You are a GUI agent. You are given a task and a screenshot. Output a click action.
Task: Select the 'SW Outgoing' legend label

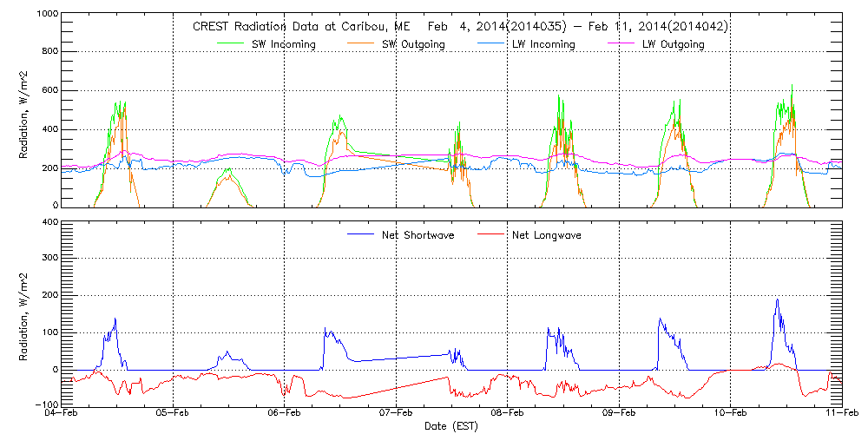415,44
